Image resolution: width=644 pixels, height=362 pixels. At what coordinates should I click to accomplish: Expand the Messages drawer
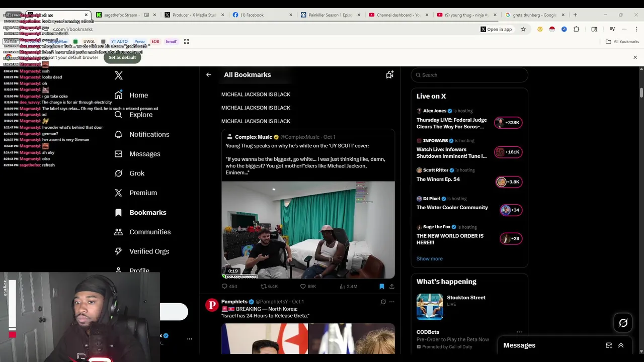tap(621, 345)
